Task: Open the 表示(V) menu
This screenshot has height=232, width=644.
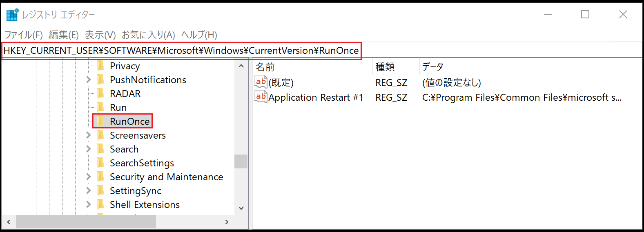Action: [x=100, y=35]
